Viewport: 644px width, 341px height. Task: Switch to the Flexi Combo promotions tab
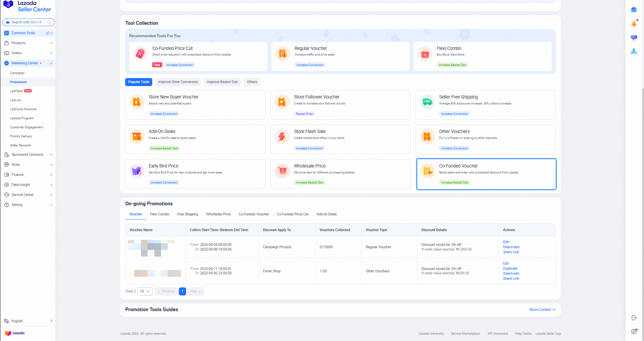[159, 214]
